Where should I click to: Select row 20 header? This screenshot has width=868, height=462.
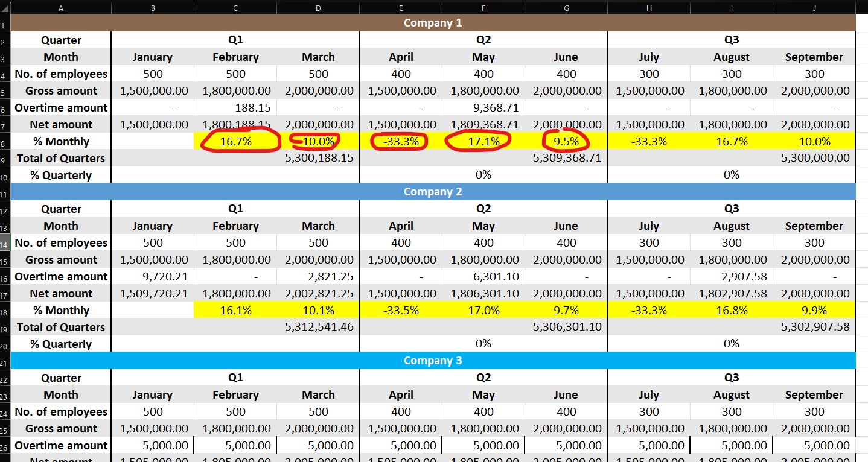[x=5, y=344]
